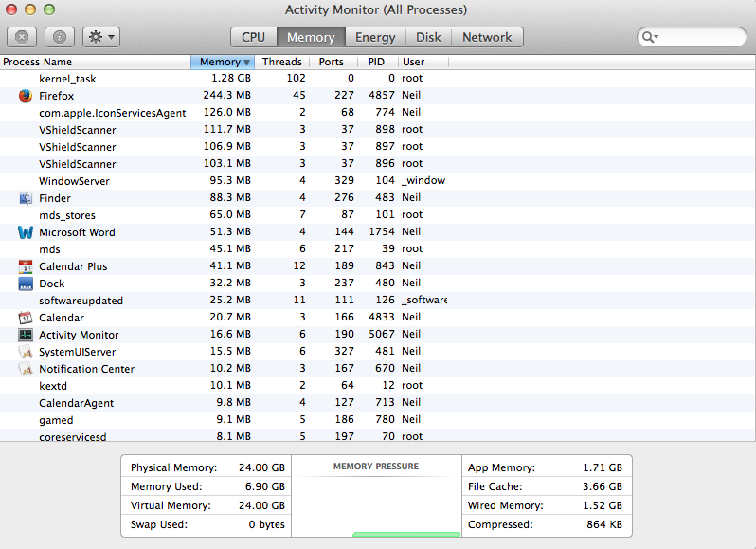Sort by Ports column header
The width and height of the screenshot is (756, 549).
pos(332,62)
